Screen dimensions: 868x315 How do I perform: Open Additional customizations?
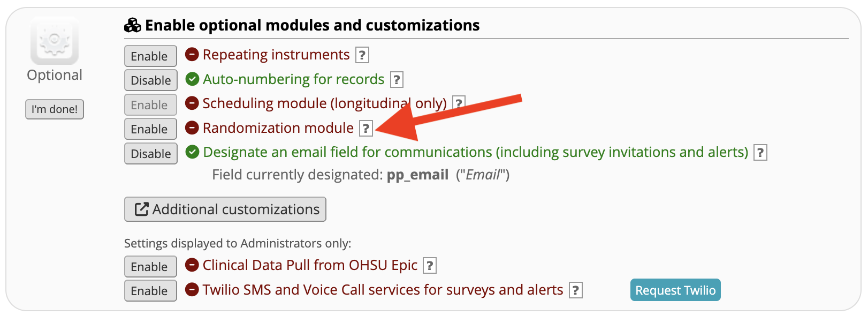tap(225, 209)
